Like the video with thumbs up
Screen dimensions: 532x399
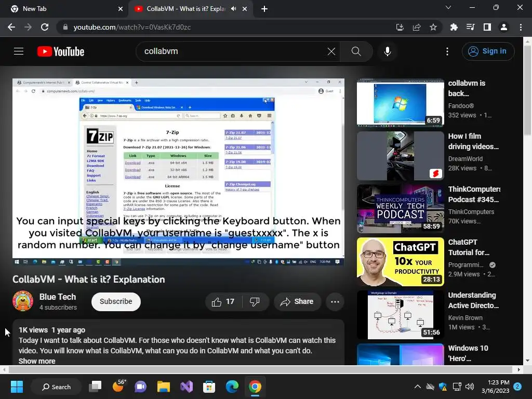pyautogui.click(x=223, y=302)
